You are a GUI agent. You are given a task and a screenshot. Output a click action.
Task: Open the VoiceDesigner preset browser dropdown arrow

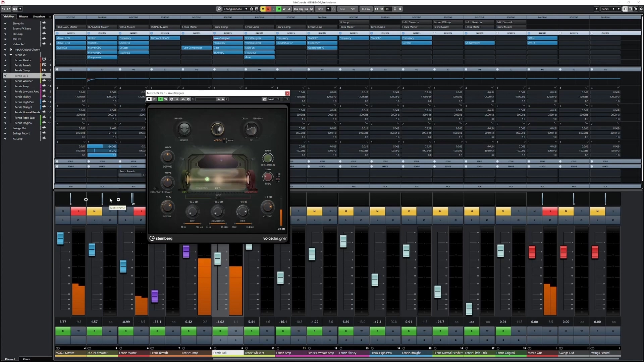(227, 99)
